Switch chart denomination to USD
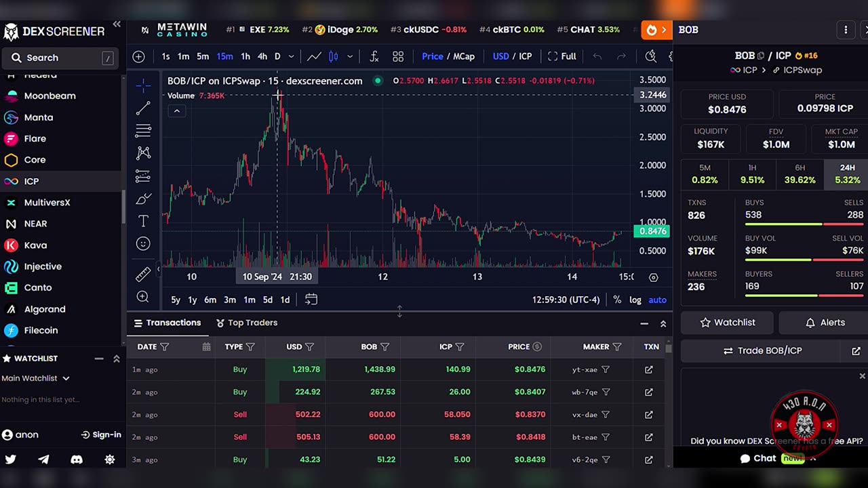Image resolution: width=868 pixels, height=488 pixels. point(500,56)
